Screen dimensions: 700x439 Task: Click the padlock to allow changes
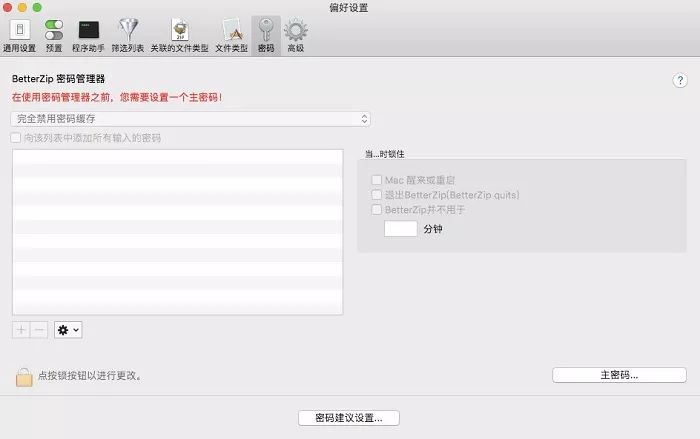24,377
